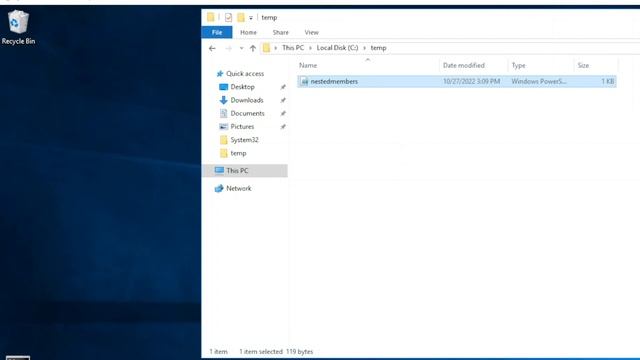Image resolution: width=640 pixels, height=360 pixels.
Task: Click temp in address breadcrumb
Action: pyautogui.click(x=378, y=48)
